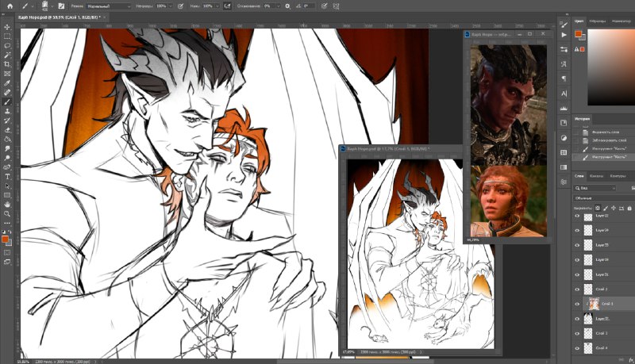Open smoothing options gear icon
635x364 pixels.
[287, 6]
